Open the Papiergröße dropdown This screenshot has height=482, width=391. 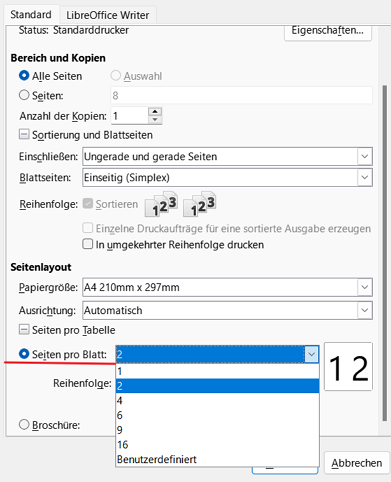pyautogui.click(x=227, y=287)
